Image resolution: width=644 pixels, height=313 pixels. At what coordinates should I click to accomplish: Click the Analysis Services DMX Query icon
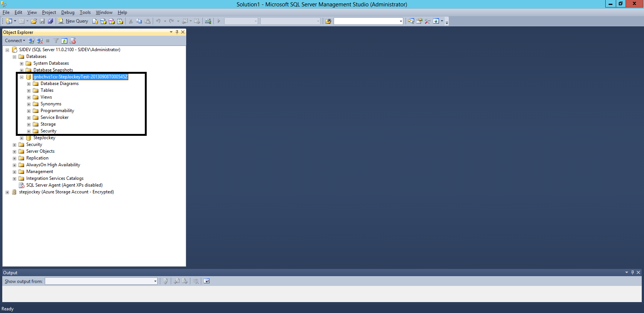tap(112, 21)
